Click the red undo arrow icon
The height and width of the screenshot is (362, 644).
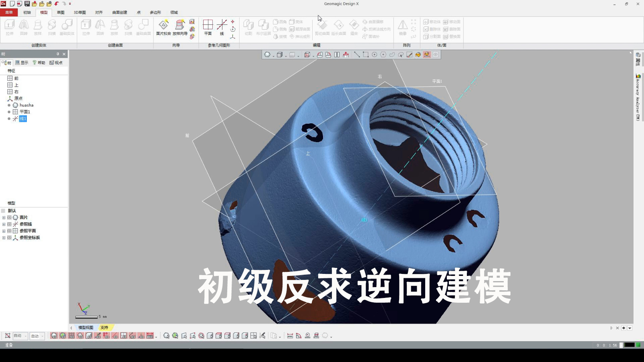coord(57,4)
